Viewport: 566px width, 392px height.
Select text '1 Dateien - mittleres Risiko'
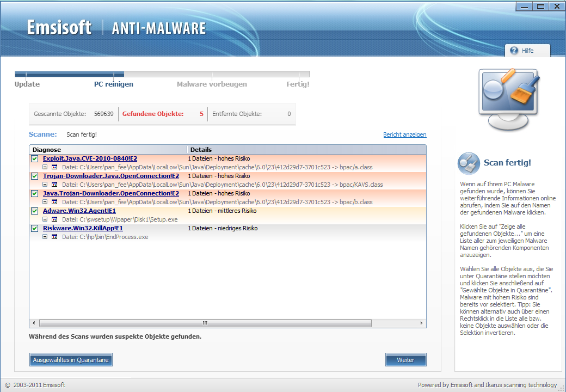coord(223,211)
